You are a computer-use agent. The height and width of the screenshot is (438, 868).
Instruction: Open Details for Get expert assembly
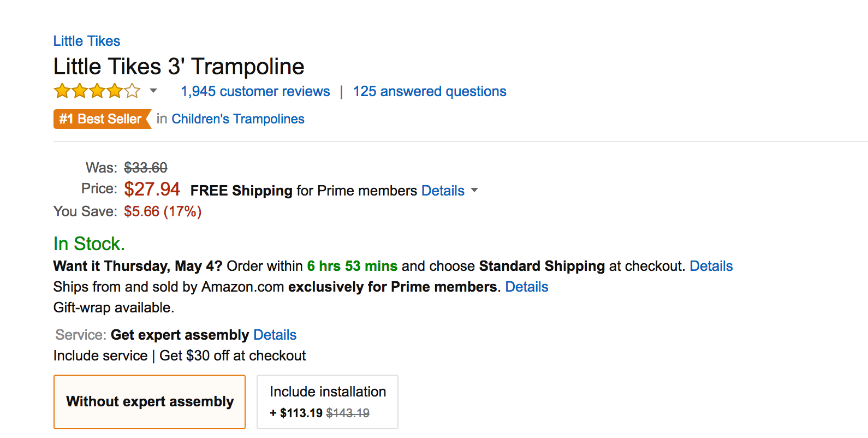point(275,335)
